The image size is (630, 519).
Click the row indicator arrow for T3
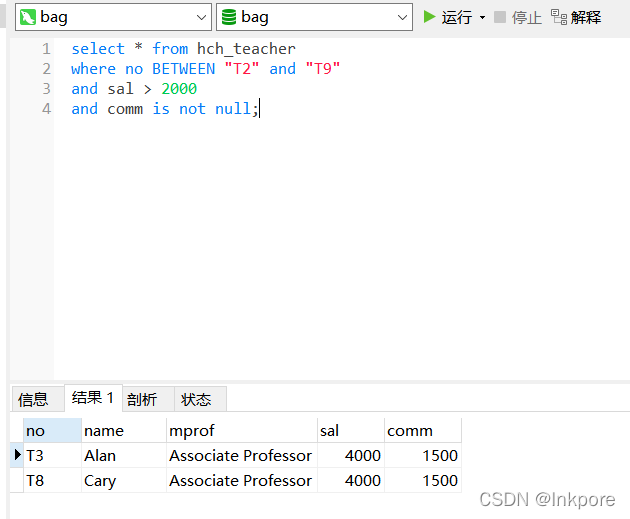(17, 455)
